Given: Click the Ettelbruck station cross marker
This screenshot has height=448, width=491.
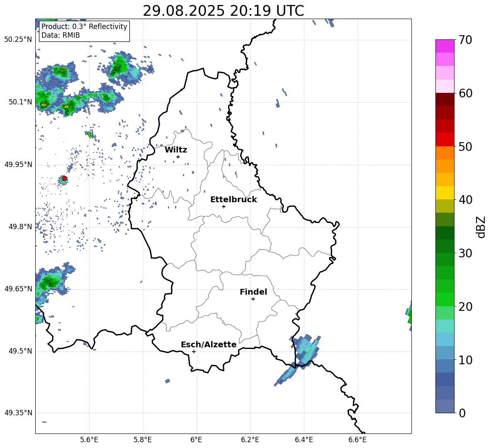Looking at the screenshot, I should pyautogui.click(x=224, y=206).
